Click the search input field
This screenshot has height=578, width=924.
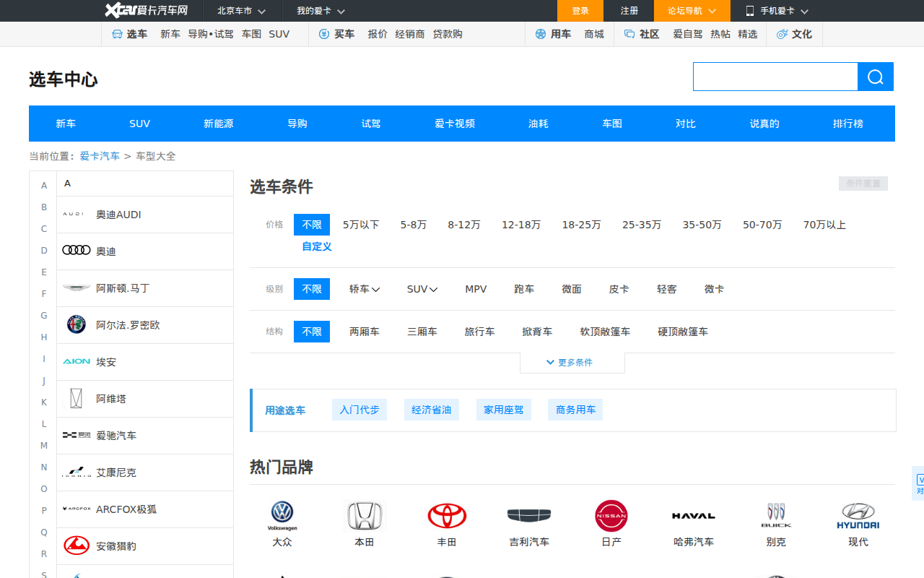coord(775,77)
